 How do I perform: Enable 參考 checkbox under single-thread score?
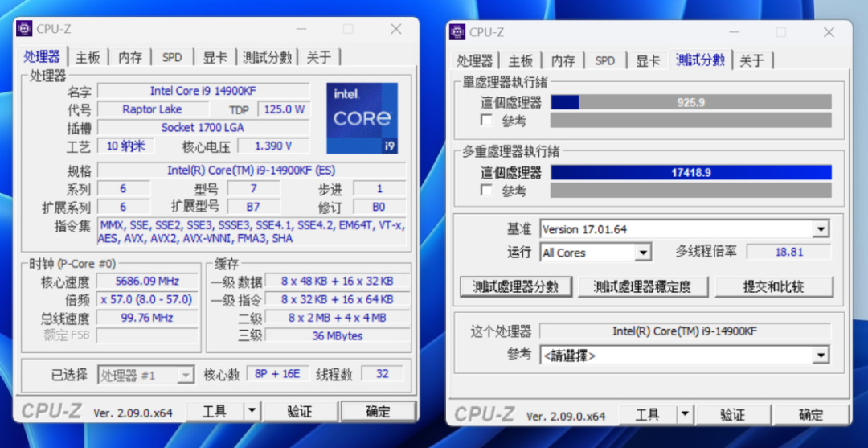pos(486,120)
